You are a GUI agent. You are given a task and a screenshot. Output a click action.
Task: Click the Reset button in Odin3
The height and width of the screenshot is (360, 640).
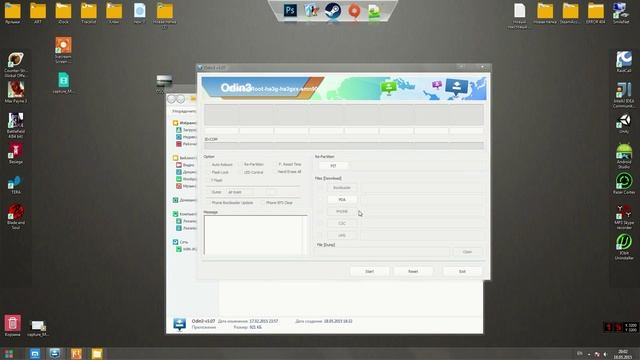(413, 271)
